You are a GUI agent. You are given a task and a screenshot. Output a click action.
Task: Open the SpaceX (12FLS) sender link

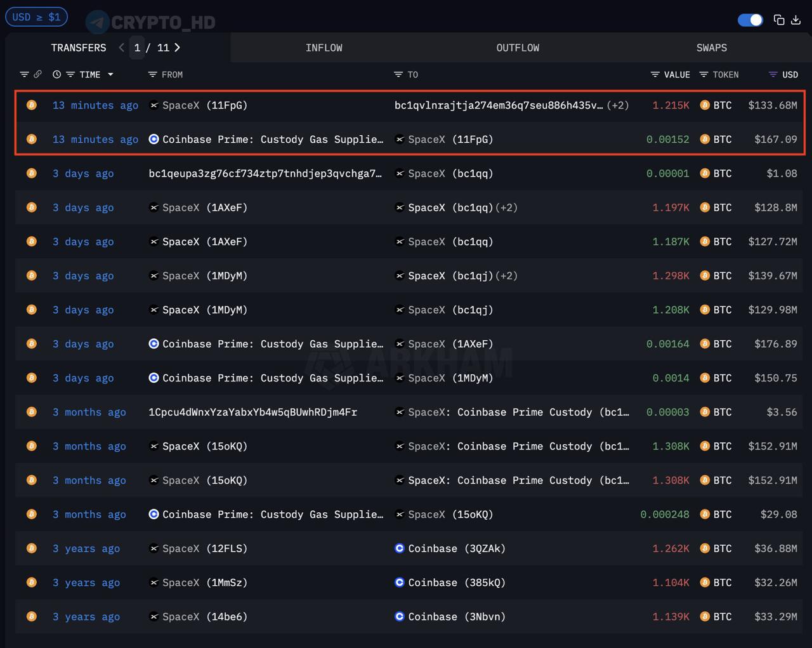point(204,548)
